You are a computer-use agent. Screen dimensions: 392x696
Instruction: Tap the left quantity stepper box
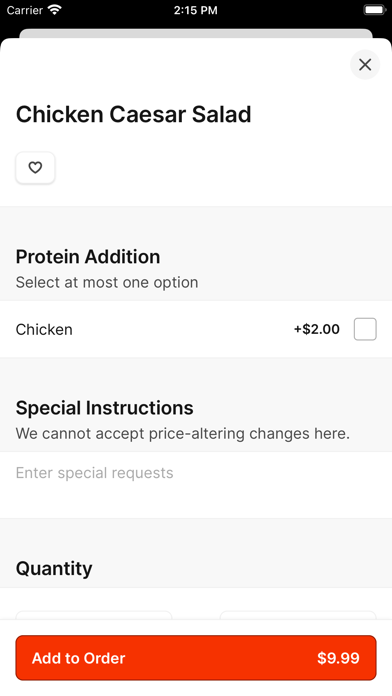point(94,615)
